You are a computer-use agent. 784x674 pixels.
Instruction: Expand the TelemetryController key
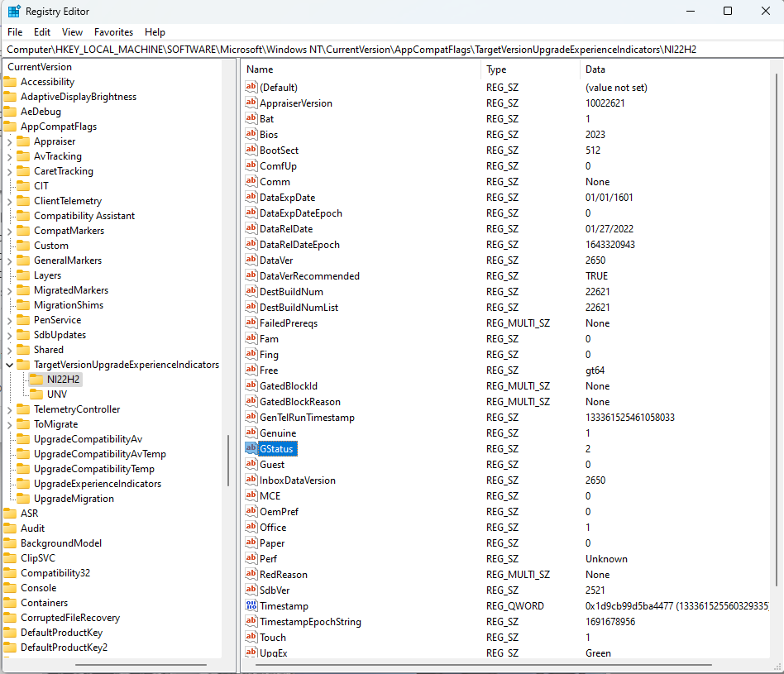click(9, 410)
